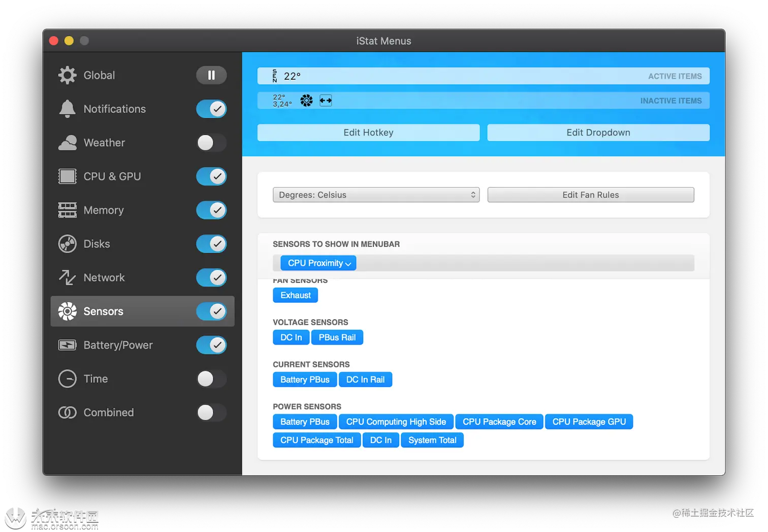This screenshot has width=768, height=532.
Task: Open Disks settings section
Action: (x=142, y=244)
